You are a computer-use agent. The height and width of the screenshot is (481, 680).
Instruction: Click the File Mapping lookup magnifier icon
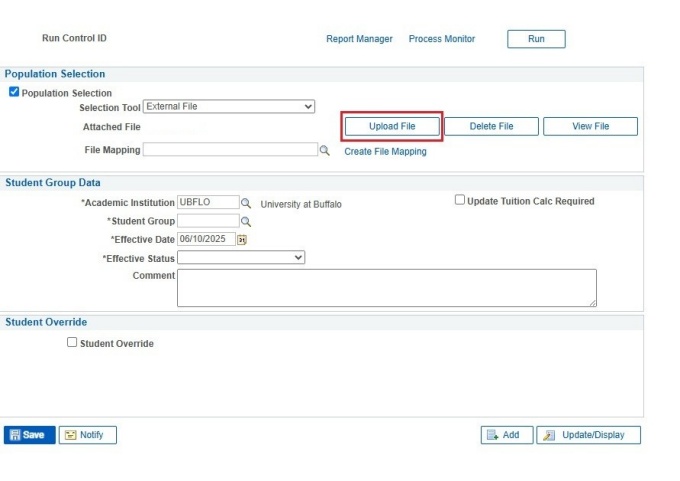[324, 151]
